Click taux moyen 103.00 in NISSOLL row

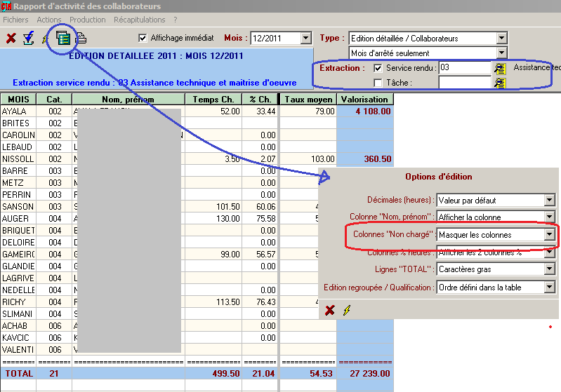click(x=323, y=159)
